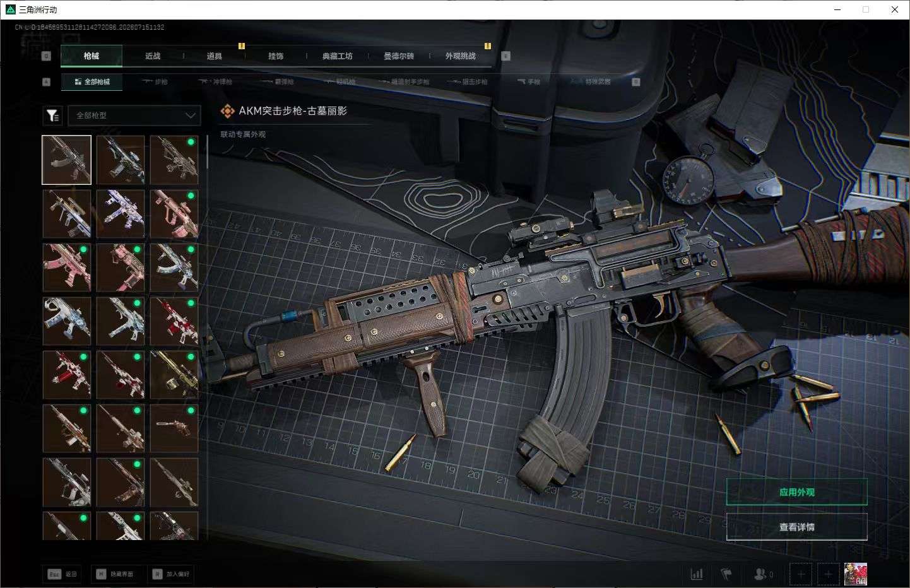Open the signal bars statistics icon
Screen dimensions: 910x588
(x=697, y=574)
